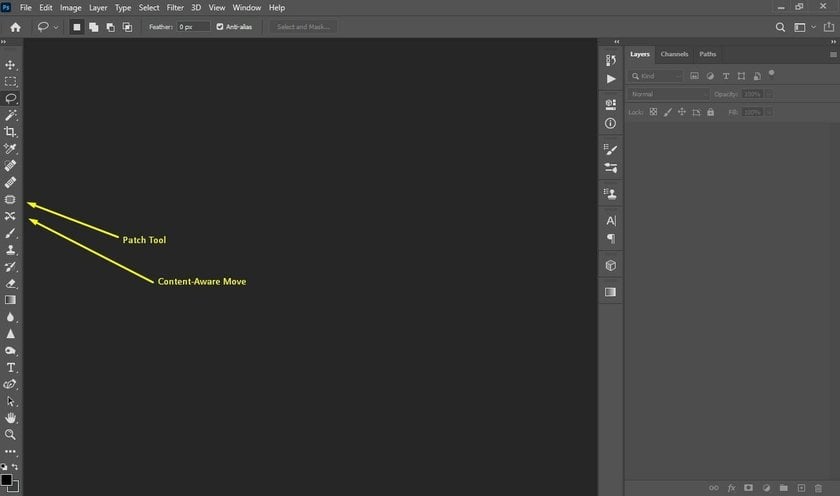
Task: Select the Rectangular Marquee tool
Action: (x=10, y=81)
